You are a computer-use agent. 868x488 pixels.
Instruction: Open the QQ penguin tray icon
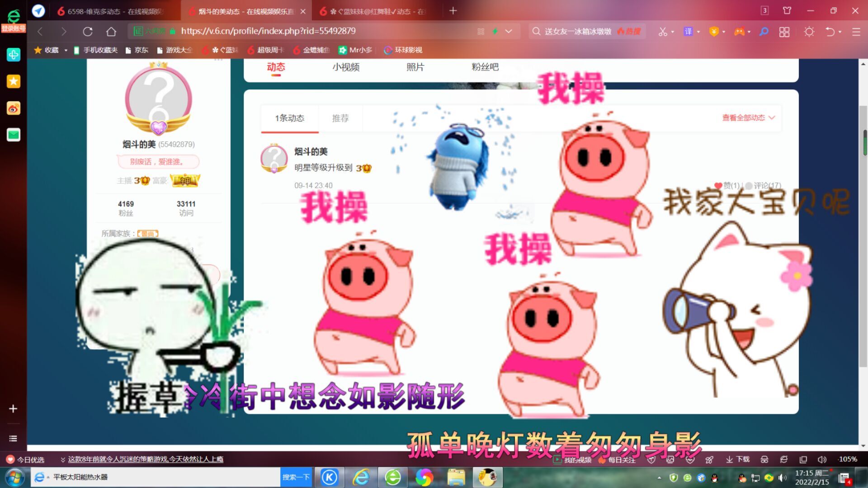pos(715,478)
